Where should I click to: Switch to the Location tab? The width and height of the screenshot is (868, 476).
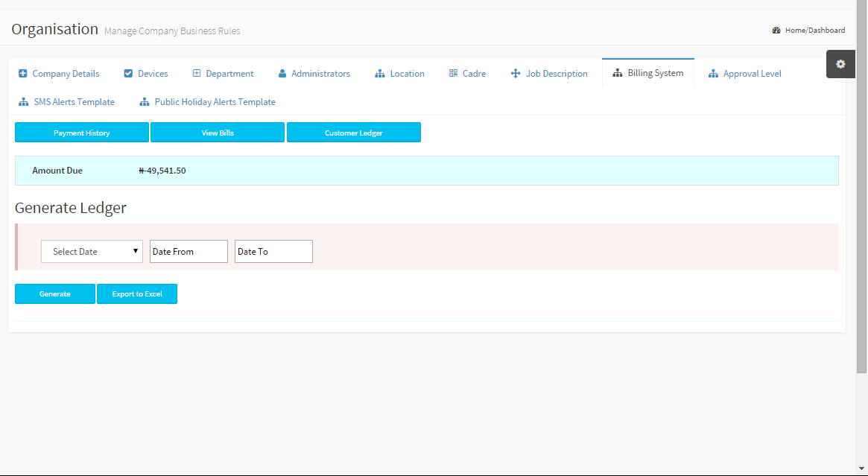coord(399,74)
